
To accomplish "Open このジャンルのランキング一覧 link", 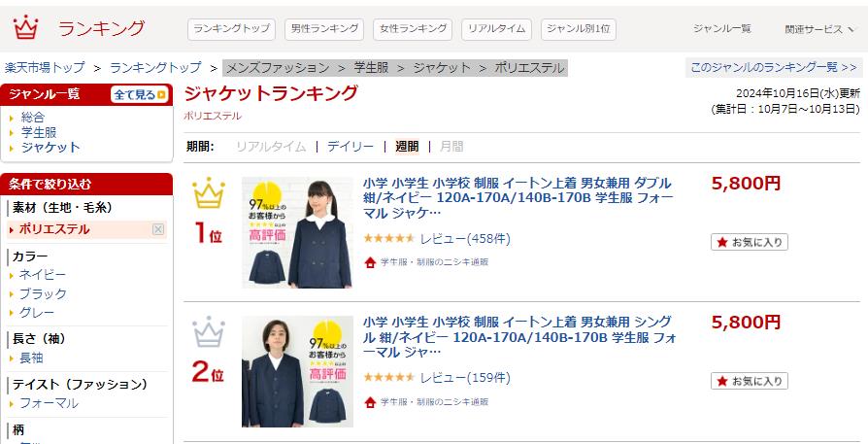I will pos(774,68).
